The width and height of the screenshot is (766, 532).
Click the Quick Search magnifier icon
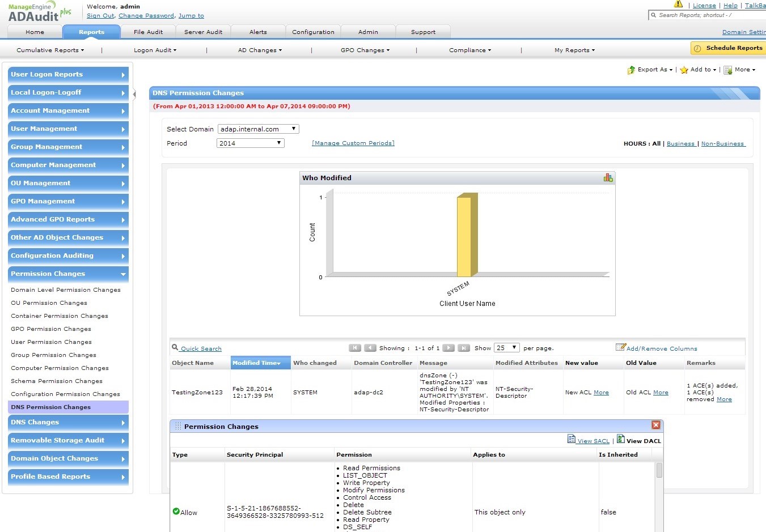[175, 348]
